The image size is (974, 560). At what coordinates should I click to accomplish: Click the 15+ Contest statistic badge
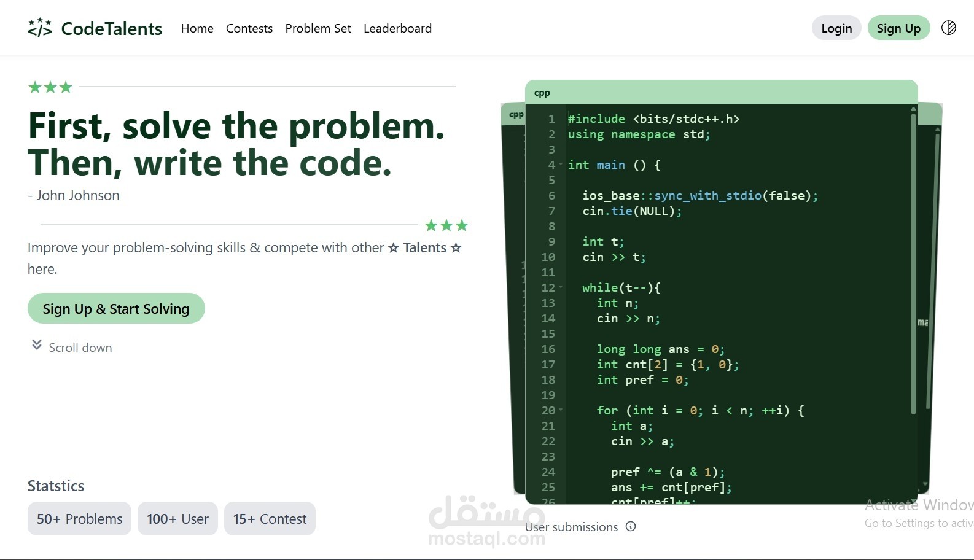coord(270,519)
